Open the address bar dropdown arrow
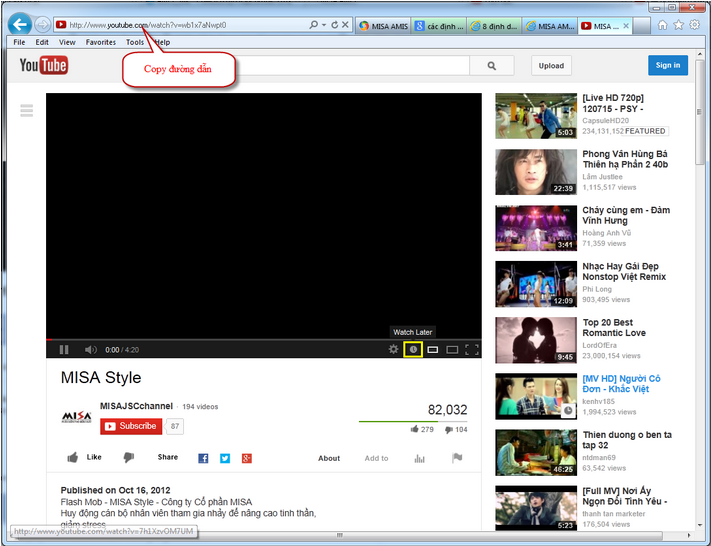 pyautogui.click(x=324, y=25)
